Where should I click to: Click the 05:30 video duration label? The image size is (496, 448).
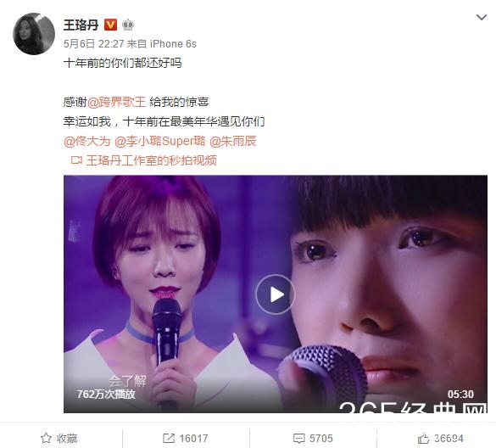click(x=460, y=395)
